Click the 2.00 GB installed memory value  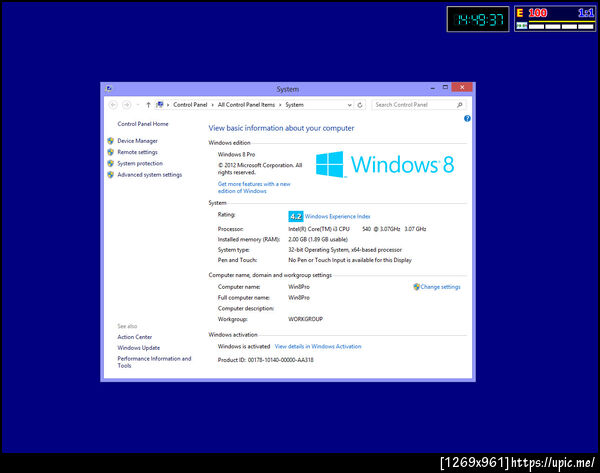pyautogui.click(x=318, y=240)
